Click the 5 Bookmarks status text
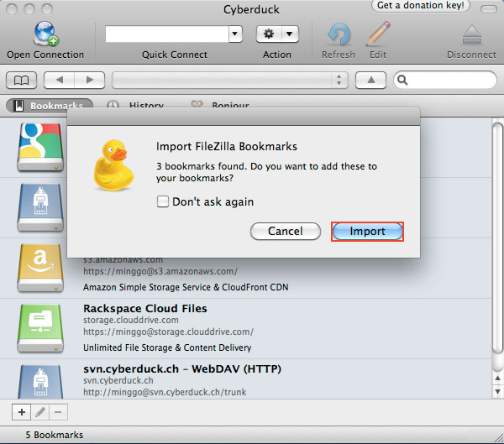Screen dimensions: 504x444 click(x=55, y=435)
